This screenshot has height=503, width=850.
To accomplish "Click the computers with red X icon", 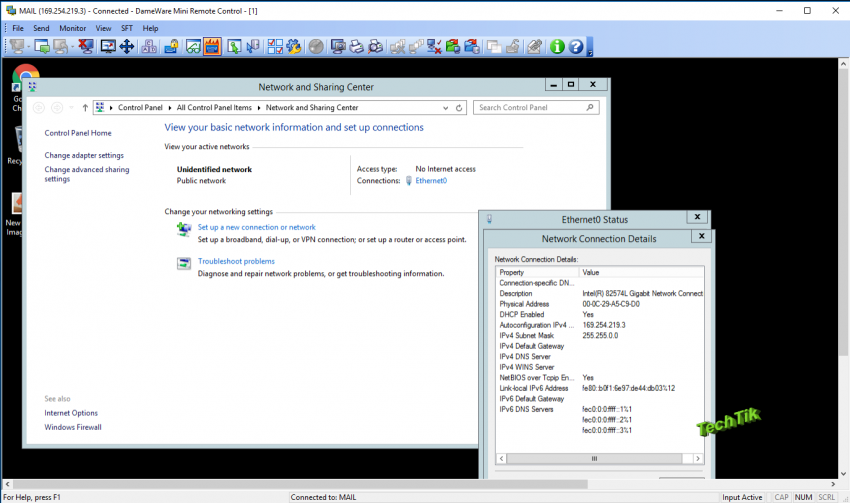I will pos(434,47).
